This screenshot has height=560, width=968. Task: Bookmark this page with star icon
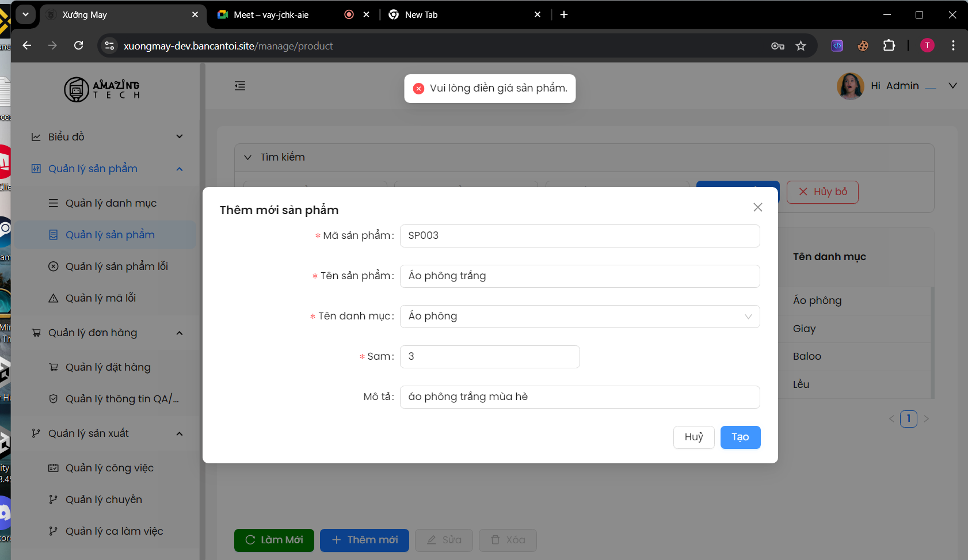(801, 46)
